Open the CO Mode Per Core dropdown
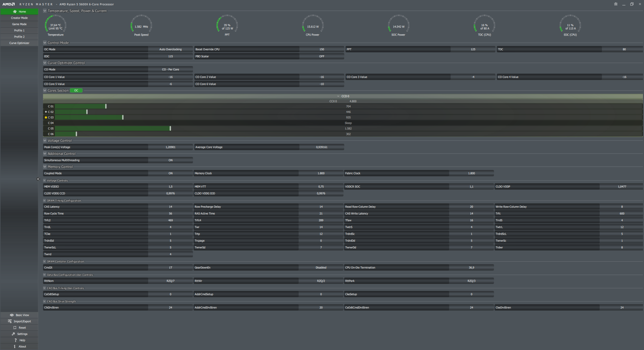This screenshot has width=644, height=350. coord(170,69)
